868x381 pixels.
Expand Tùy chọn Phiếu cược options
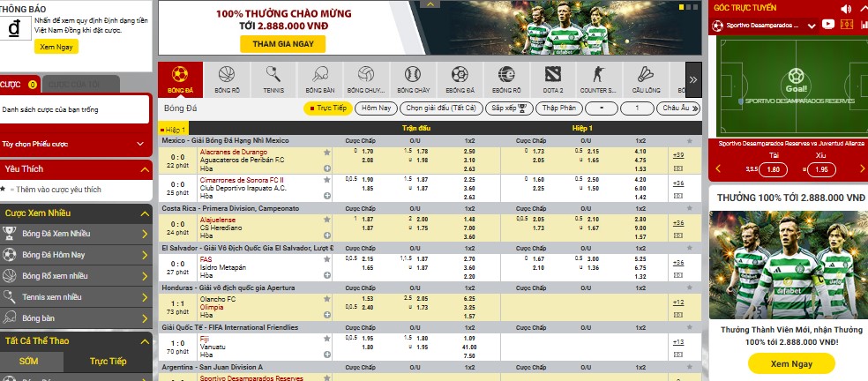(x=139, y=143)
